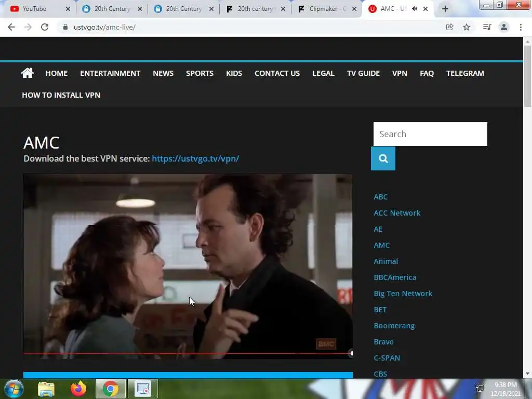Switch to the first 20th Century tab
This screenshot has height=399, width=532.
click(x=112, y=9)
